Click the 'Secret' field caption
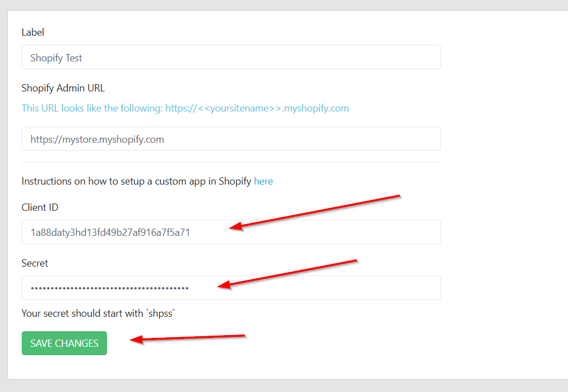 (x=35, y=263)
